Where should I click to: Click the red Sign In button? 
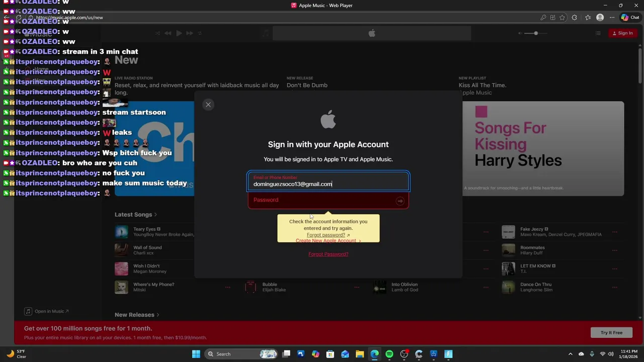click(x=623, y=33)
